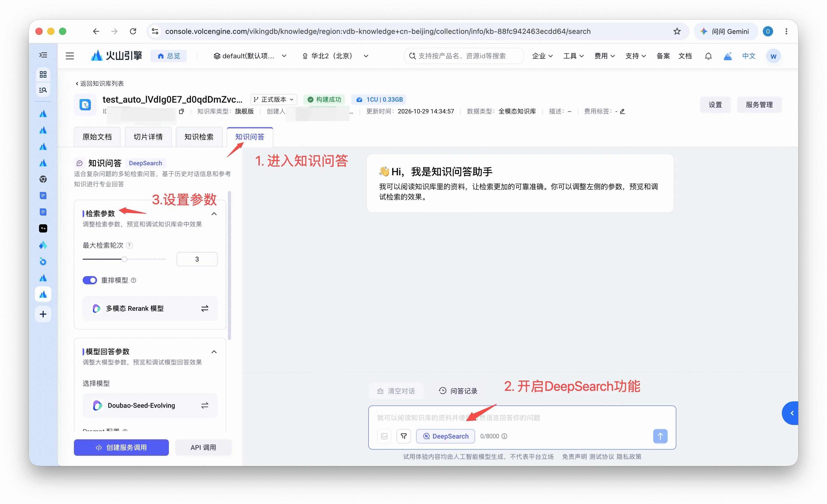The height and width of the screenshot is (504, 827).
Task: Edit the 费用标签 pencil icon
Action: (622, 111)
